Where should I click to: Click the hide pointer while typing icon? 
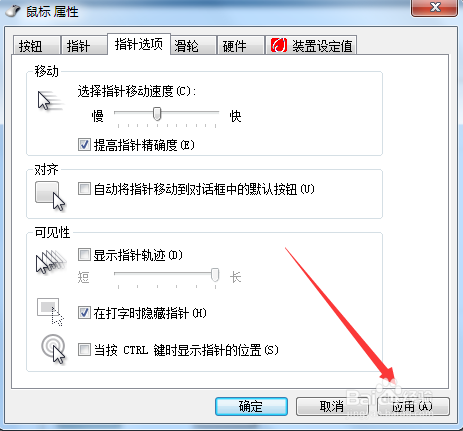coord(50,312)
